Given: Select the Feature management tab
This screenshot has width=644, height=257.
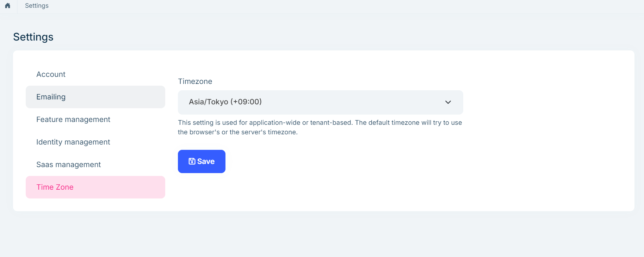Looking at the screenshot, I should pos(73,120).
